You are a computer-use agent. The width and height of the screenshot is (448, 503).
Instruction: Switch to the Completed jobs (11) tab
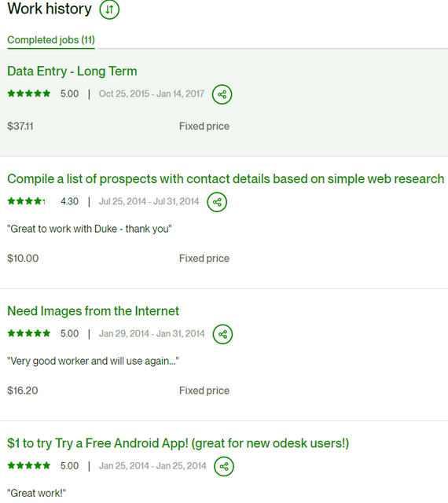tap(51, 40)
